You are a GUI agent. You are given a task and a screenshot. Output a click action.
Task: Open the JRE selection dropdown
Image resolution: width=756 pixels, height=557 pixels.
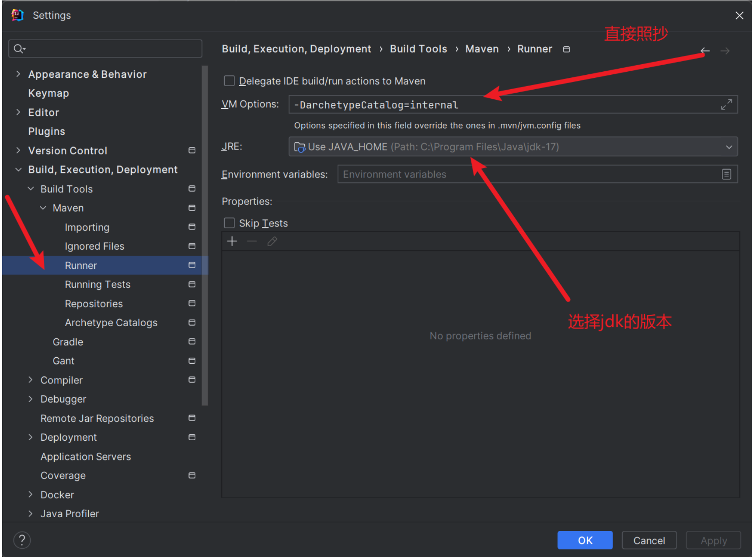(513, 147)
